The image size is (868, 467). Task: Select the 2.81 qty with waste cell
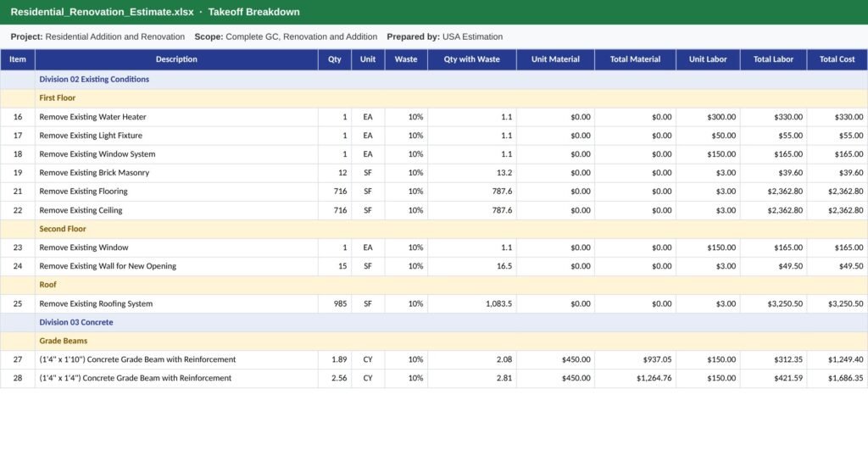[471, 379]
